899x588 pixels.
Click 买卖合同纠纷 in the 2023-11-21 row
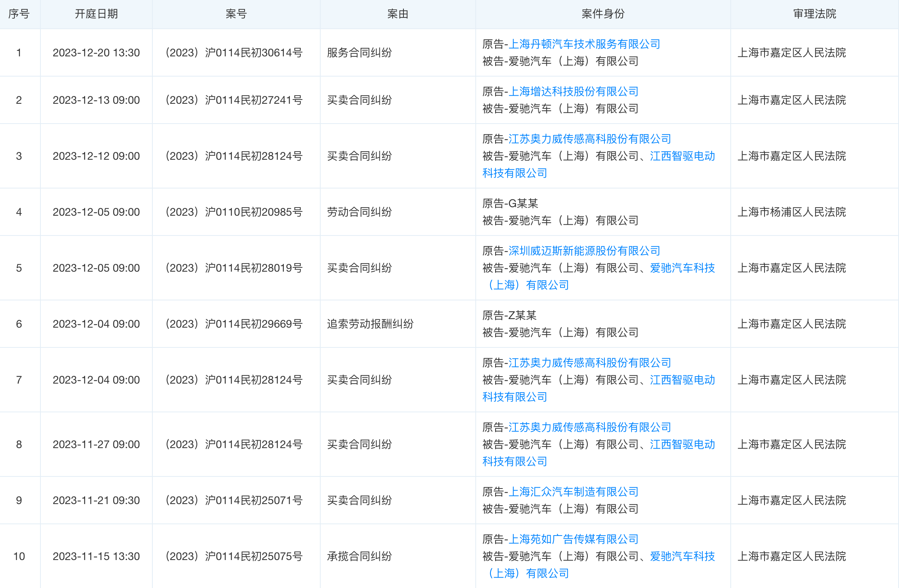point(360,501)
